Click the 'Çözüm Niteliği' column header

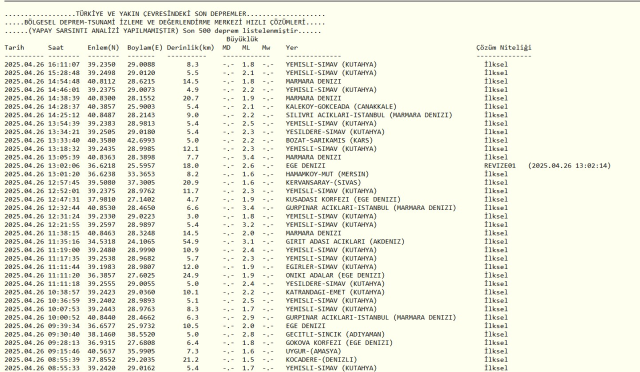click(x=504, y=48)
